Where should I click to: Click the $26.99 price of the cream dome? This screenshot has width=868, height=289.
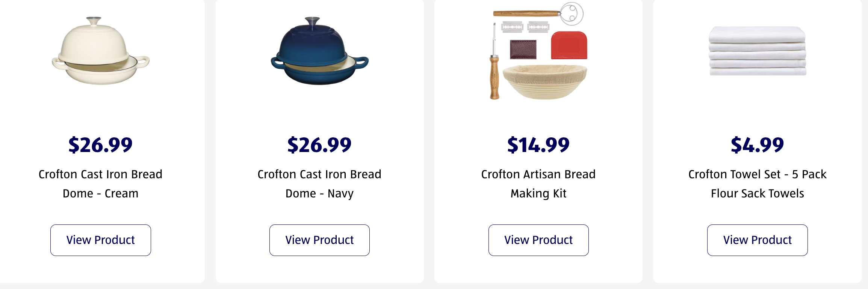pyautogui.click(x=101, y=145)
